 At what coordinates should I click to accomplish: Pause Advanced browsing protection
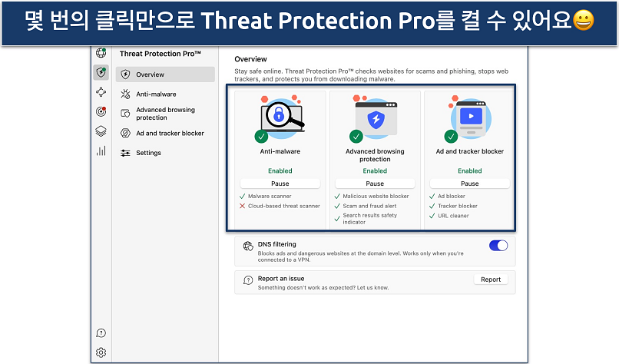coord(375,184)
